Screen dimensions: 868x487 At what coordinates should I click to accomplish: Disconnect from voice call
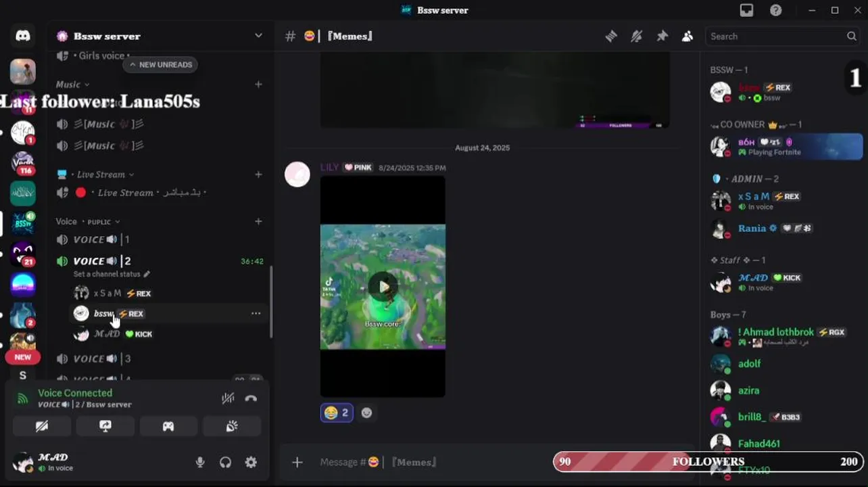tap(251, 398)
